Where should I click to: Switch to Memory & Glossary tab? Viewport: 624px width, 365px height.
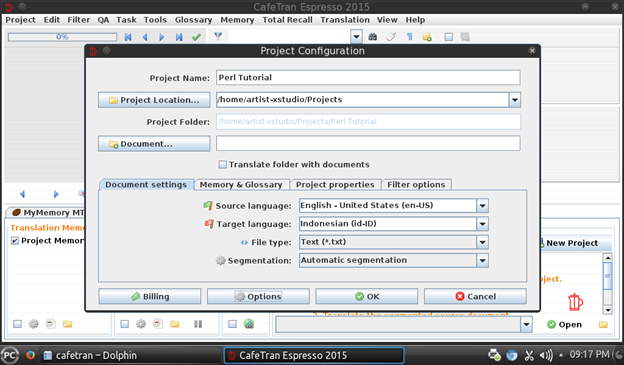(241, 185)
